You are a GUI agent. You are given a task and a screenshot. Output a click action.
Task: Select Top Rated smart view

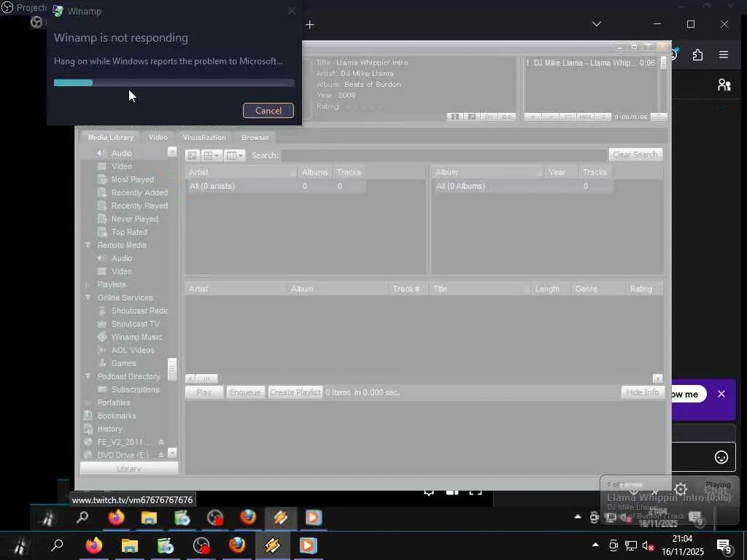tap(129, 232)
